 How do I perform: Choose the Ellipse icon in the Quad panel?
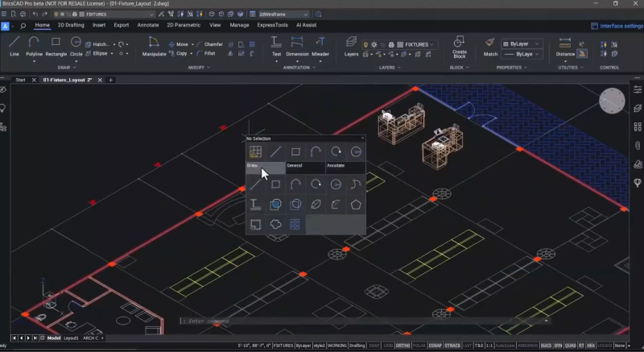pyautogui.click(x=316, y=205)
